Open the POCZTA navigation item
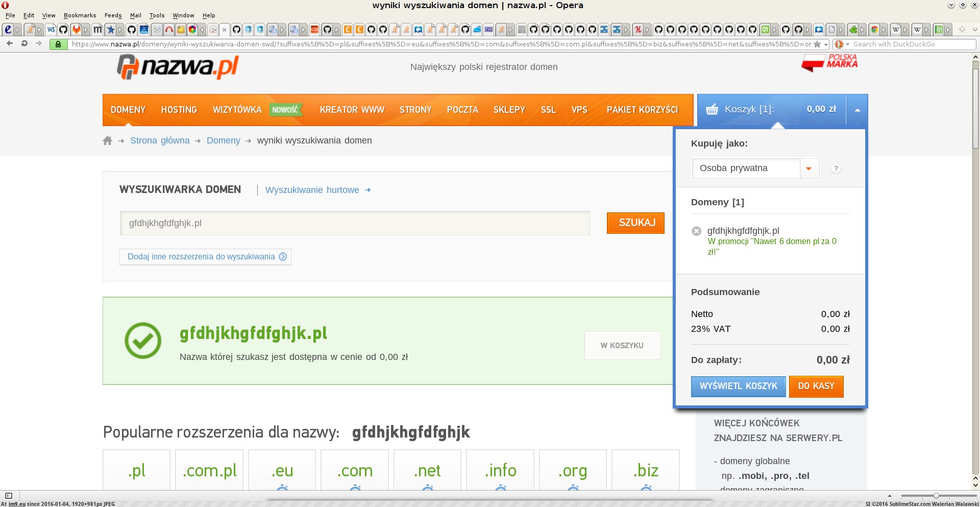 pyautogui.click(x=462, y=110)
